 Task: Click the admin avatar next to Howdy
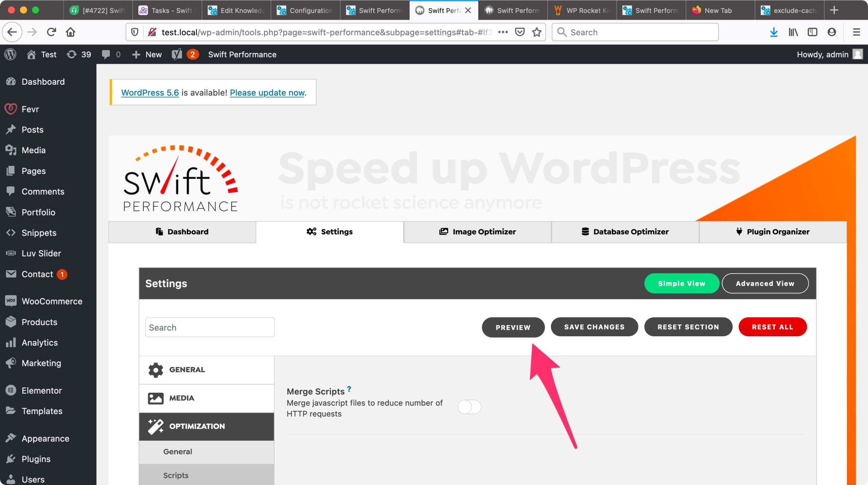tap(857, 54)
